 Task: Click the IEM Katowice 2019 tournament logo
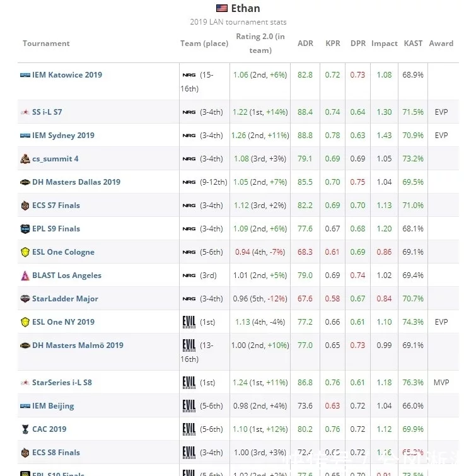pyautogui.click(x=25, y=75)
